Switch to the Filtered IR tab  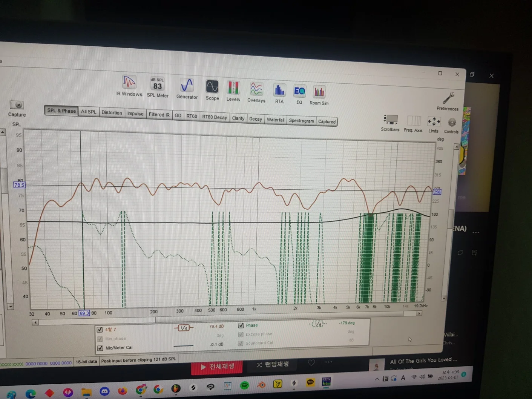tap(159, 115)
